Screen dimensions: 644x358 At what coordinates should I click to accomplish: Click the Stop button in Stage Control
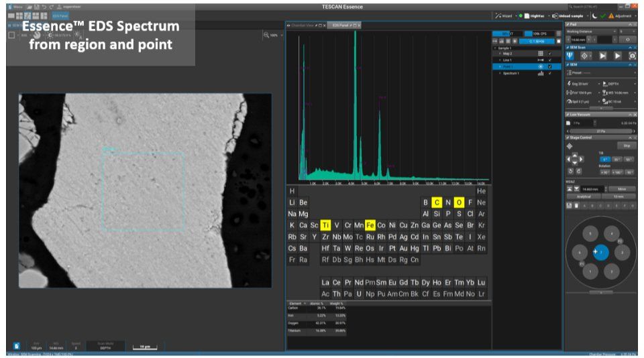coord(627,145)
